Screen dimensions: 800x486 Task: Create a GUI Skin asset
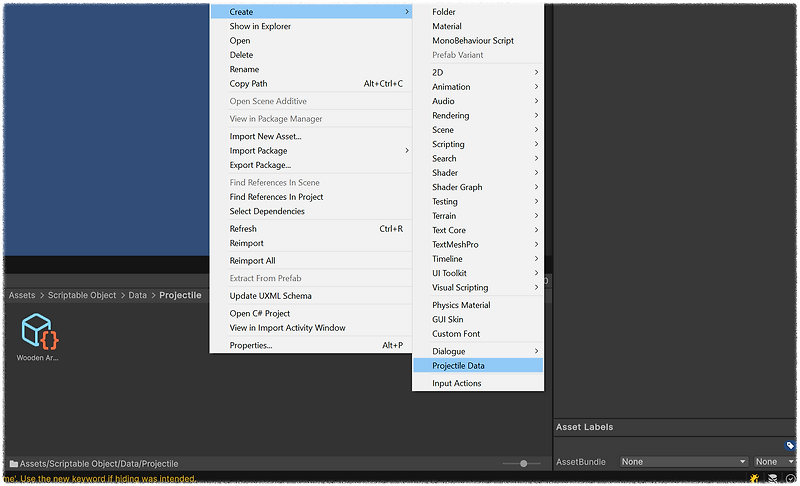pyautogui.click(x=478, y=319)
